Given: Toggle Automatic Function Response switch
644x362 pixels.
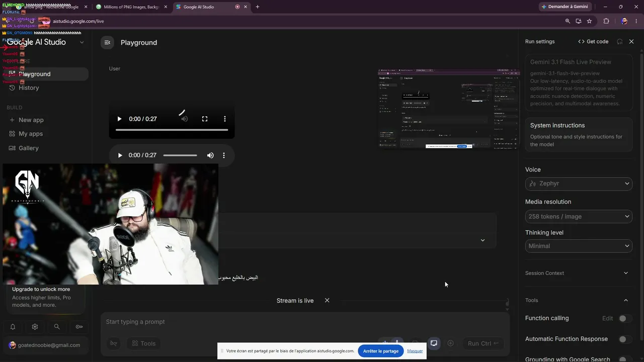Looking at the screenshot, I should pos(625,339).
